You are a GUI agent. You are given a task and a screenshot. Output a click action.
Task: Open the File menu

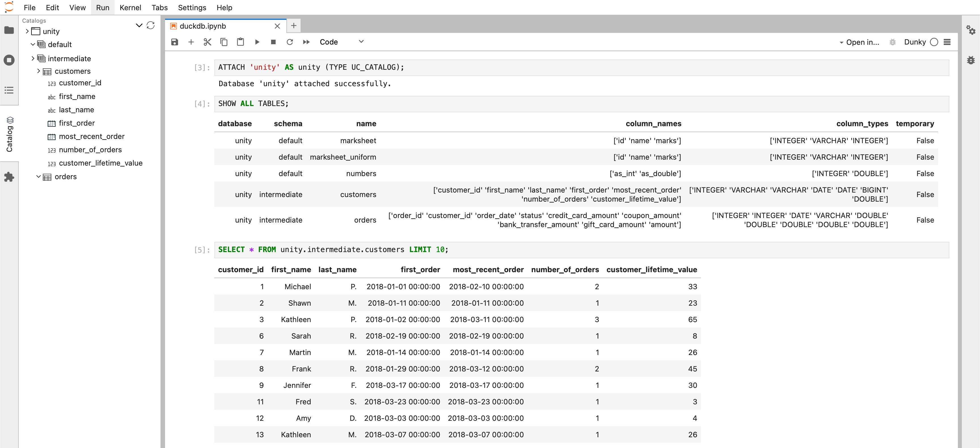pyautogui.click(x=29, y=8)
